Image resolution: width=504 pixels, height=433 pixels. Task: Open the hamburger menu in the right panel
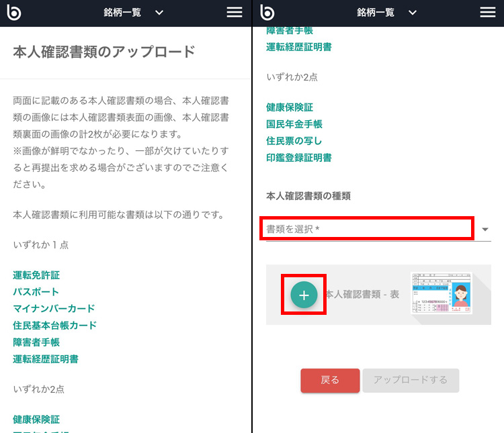(488, 13)
